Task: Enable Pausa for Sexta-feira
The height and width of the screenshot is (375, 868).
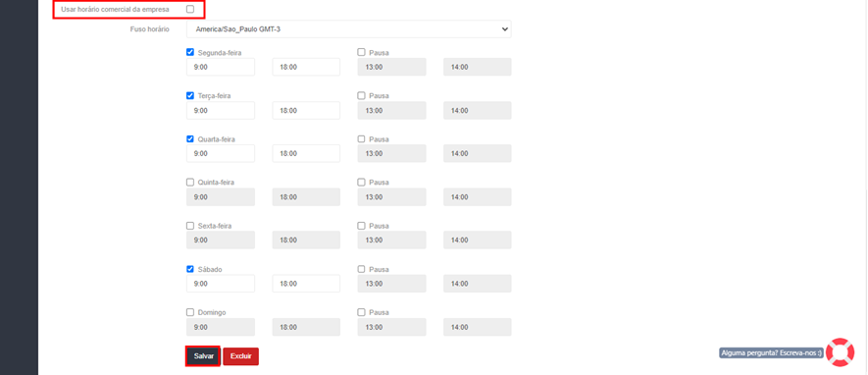Action: [362, 226]
